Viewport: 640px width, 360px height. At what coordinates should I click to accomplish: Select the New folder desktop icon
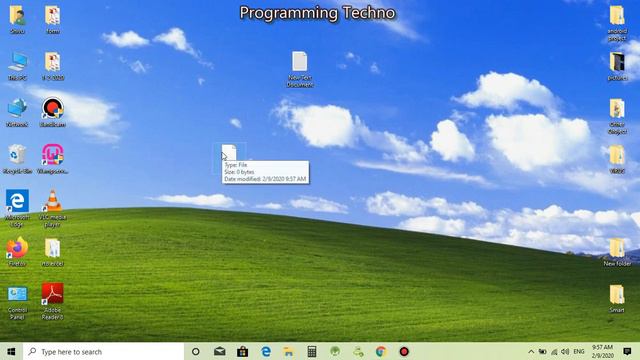click(x=617, y=252)
